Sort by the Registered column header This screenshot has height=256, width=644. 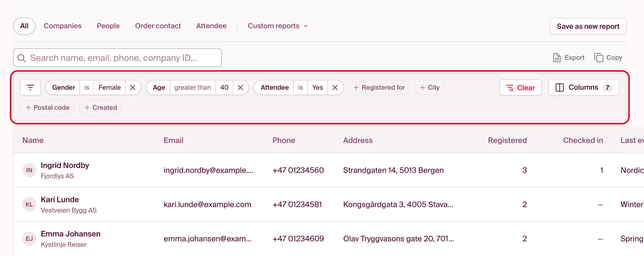pyautogui.click(x=507, y=141)
